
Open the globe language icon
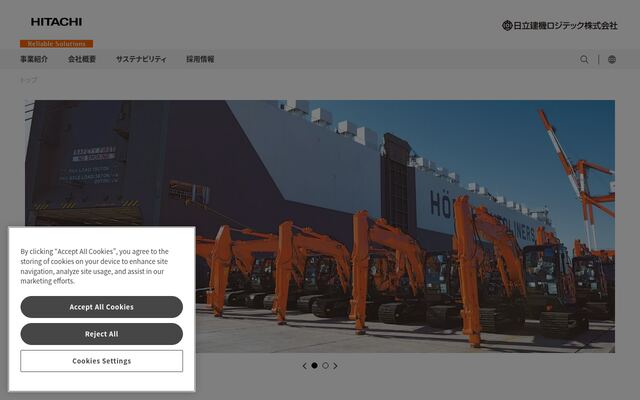point(612,59)
